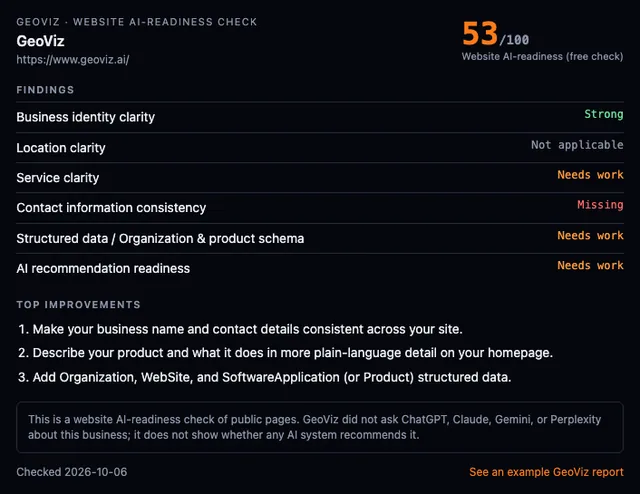The image size is (640, 494).
Task: Click the 'Checked 2026-10-06' date
Action: (x=71, y=472)
